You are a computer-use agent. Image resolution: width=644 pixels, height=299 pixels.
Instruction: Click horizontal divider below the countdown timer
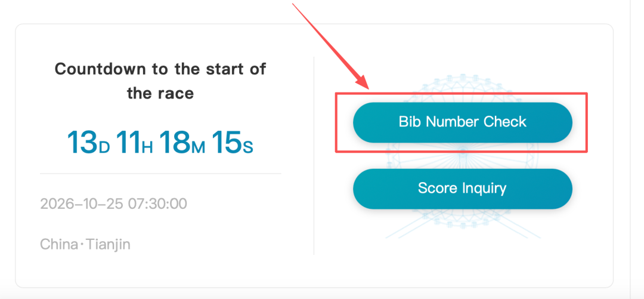160,174
